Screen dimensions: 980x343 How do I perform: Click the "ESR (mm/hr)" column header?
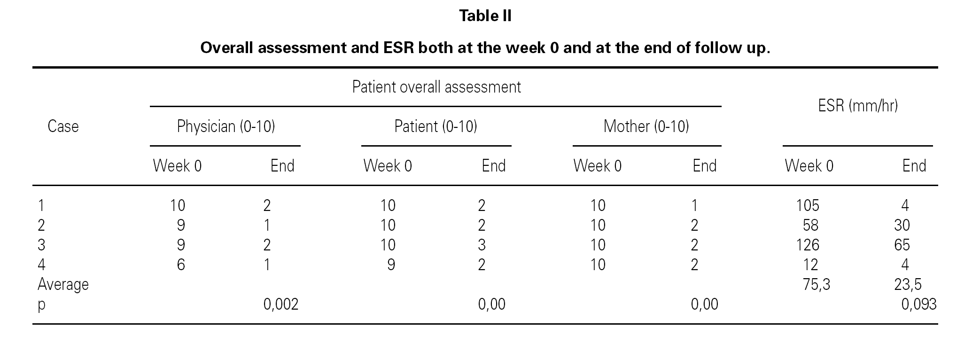point(857,106)
